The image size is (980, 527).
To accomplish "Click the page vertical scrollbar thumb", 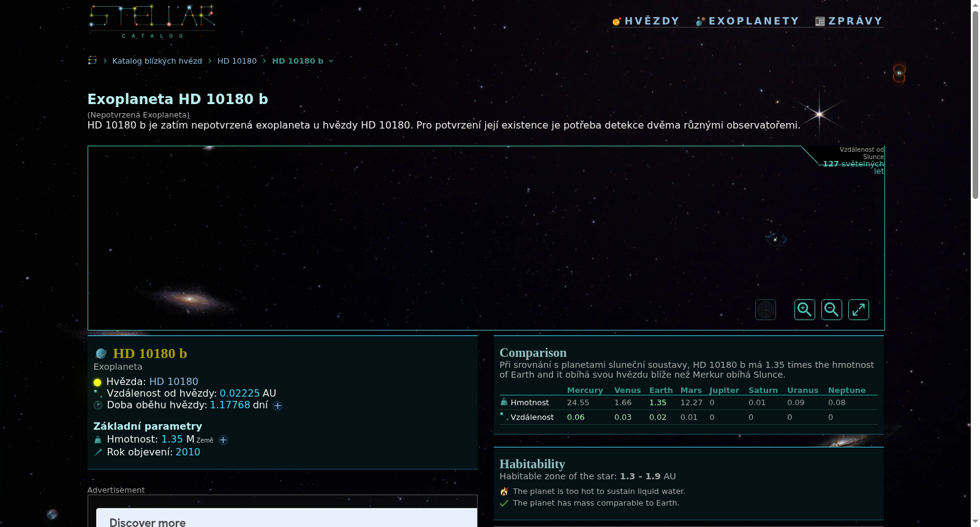I will click(975, 104).
